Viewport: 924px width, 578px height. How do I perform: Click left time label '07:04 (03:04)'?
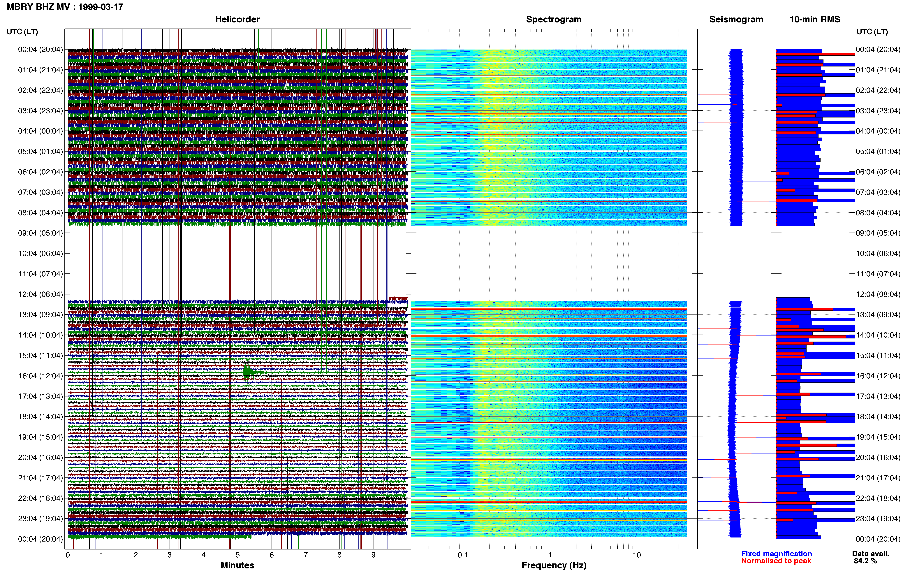click(41, 192)
